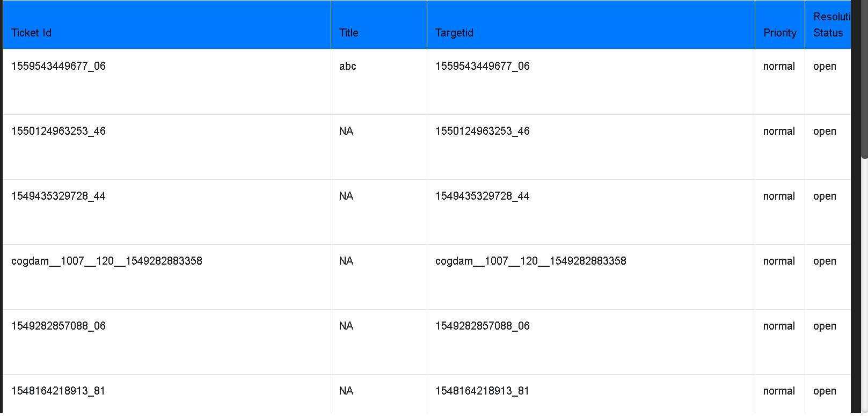Select ticket id 1548164218913_81 cell
The image size is (868, 416).
click(167, 394)
